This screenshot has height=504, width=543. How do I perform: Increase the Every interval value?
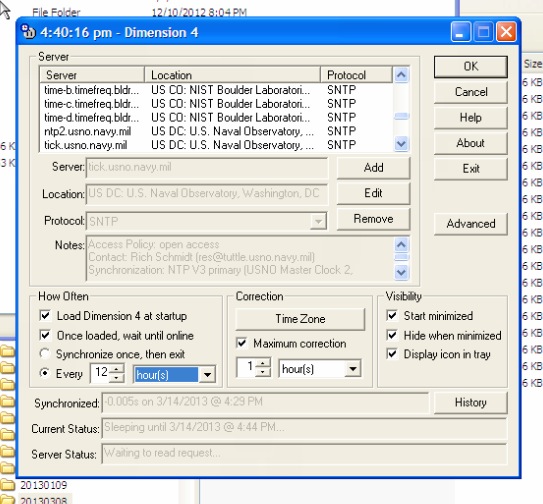tap(117, 369)
